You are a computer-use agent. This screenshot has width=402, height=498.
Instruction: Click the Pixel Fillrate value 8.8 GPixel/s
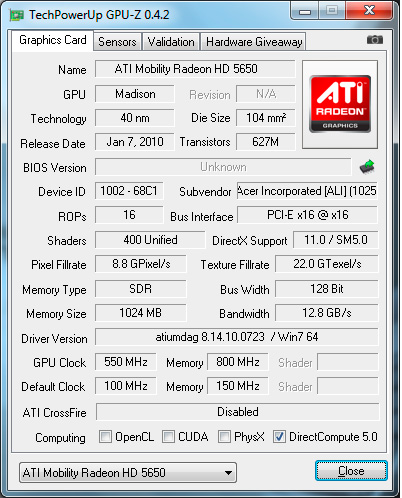(141, 264)
